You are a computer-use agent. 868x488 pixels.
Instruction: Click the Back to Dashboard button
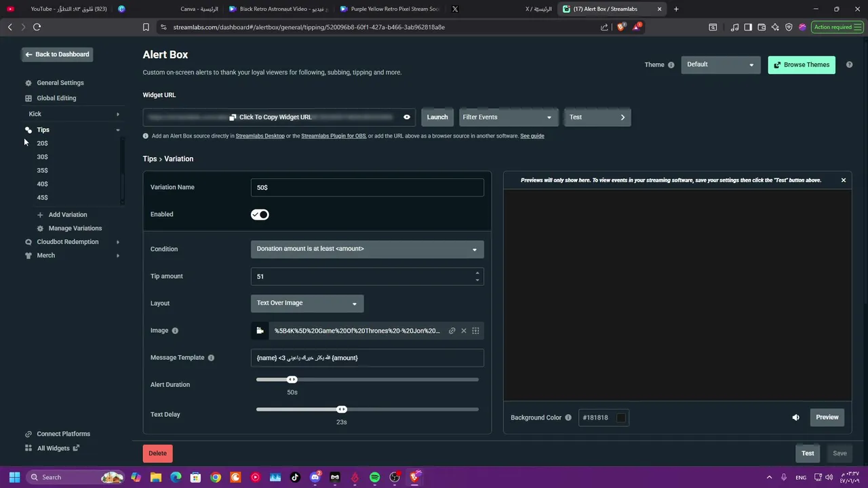[57, 54]
